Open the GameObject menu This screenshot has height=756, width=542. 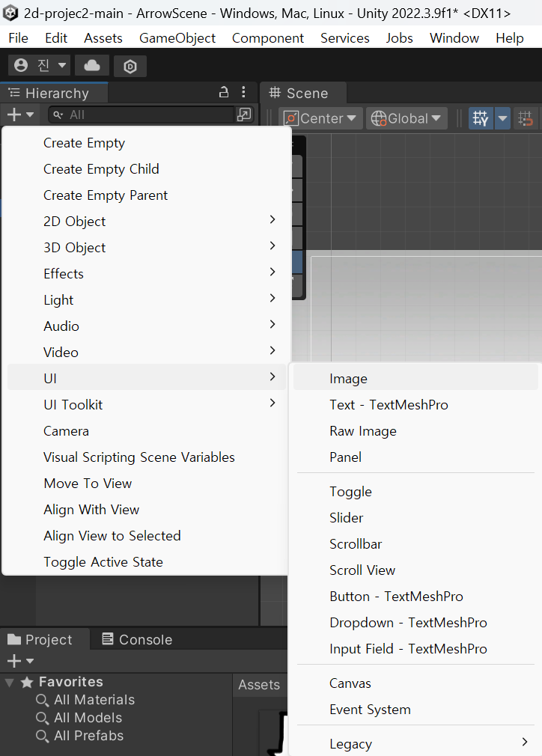[177, 38]
